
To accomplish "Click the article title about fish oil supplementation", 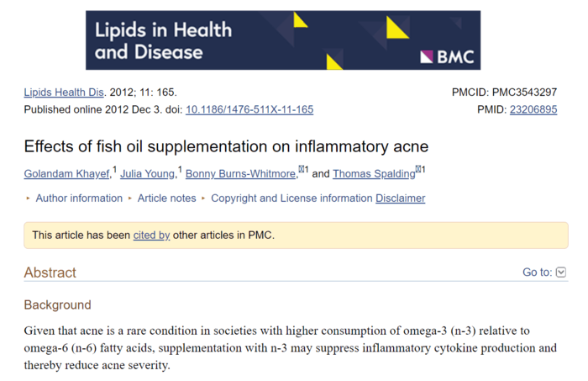I will click(x=226, y=146).
